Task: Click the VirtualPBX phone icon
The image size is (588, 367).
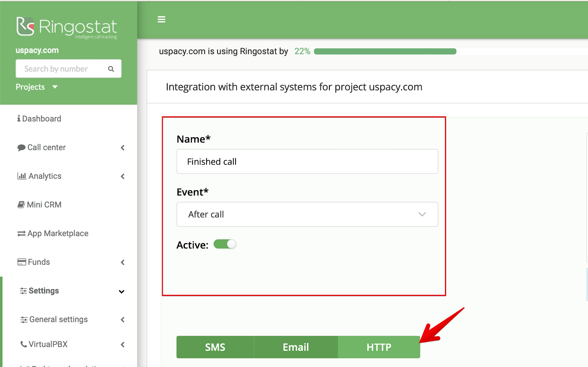Action: tap(24, 344)
